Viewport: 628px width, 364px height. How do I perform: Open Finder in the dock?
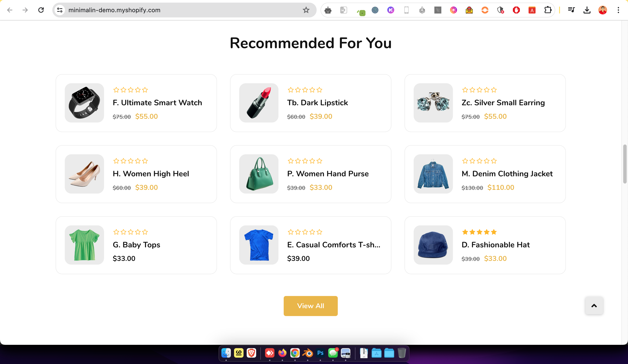tap(226, 353)
